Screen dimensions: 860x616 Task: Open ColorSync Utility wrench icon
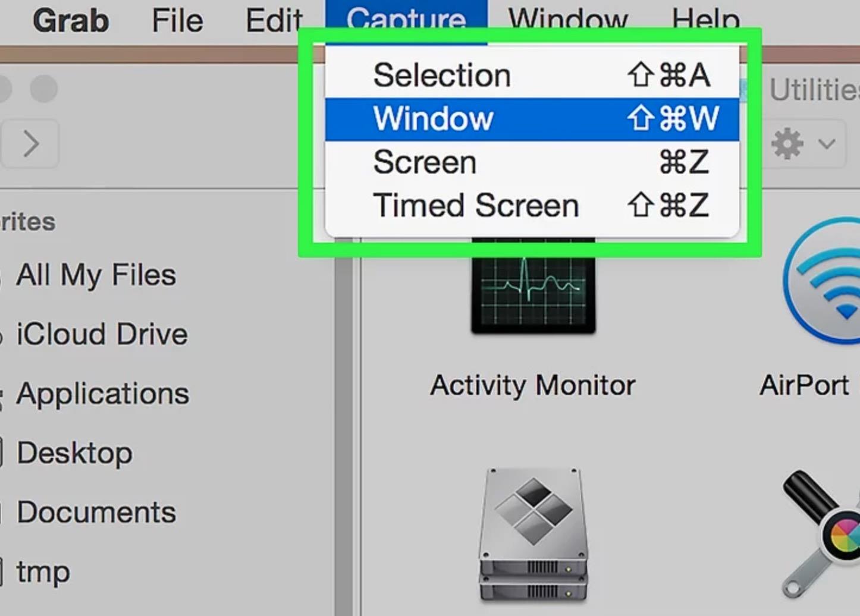822,534
